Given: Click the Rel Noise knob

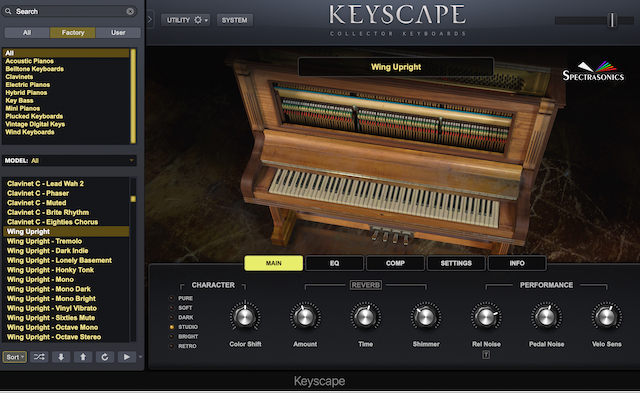Looking at the screenshot, I should point(486,317).
